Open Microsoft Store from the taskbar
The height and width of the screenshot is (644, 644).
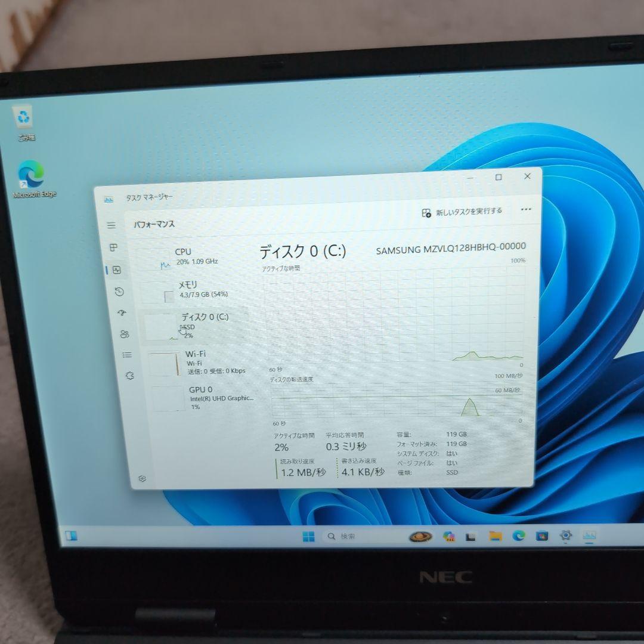[541, 536]
